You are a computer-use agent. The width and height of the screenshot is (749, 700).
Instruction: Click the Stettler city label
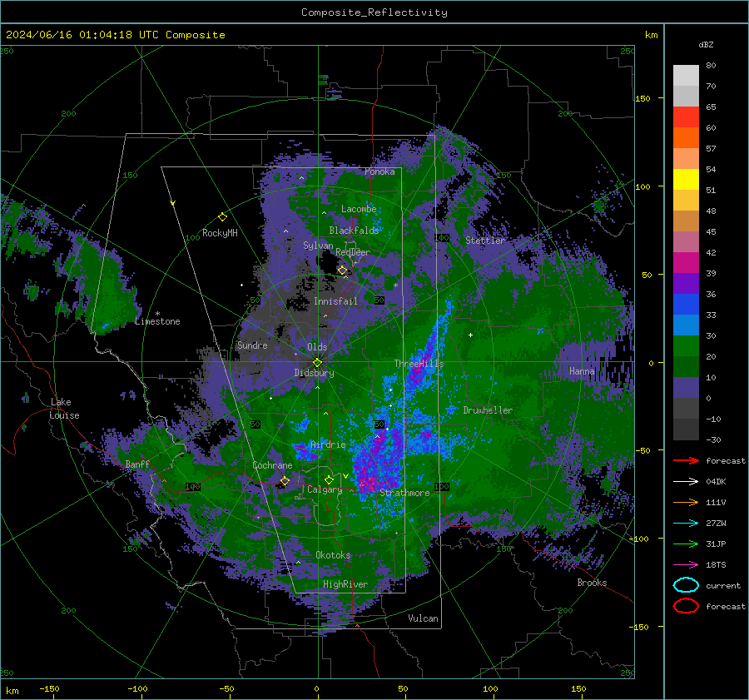485,241
